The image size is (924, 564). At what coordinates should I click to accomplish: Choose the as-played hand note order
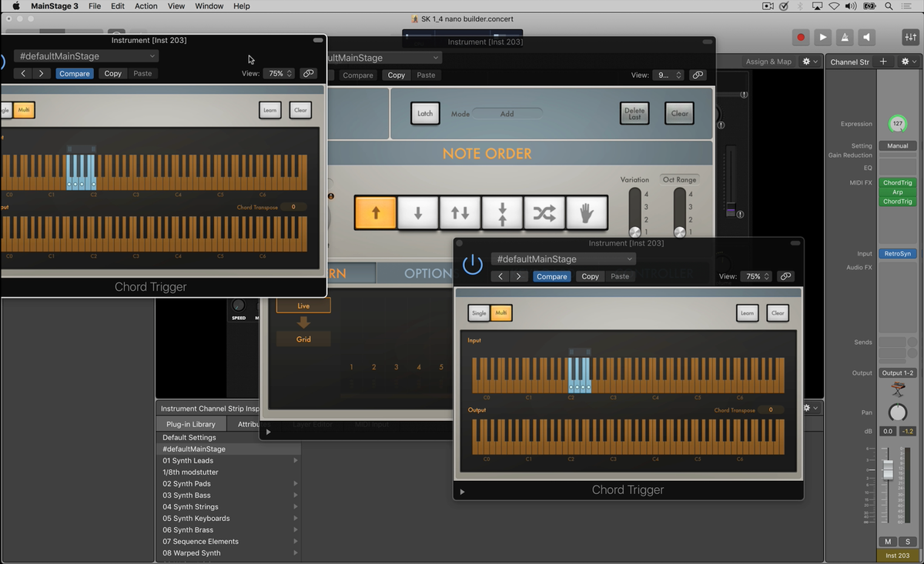(586, 212)
